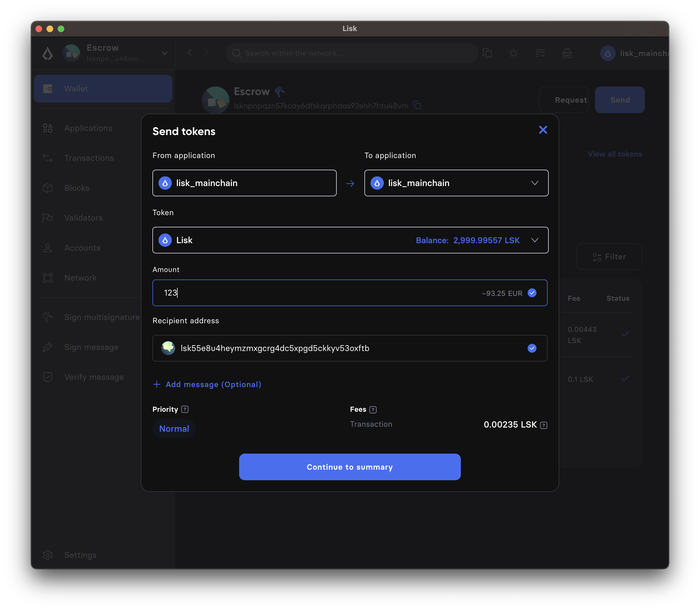Open the Lisk token dropdown
The height and width of the screenshot is (610, 700).
pos(534,240)
